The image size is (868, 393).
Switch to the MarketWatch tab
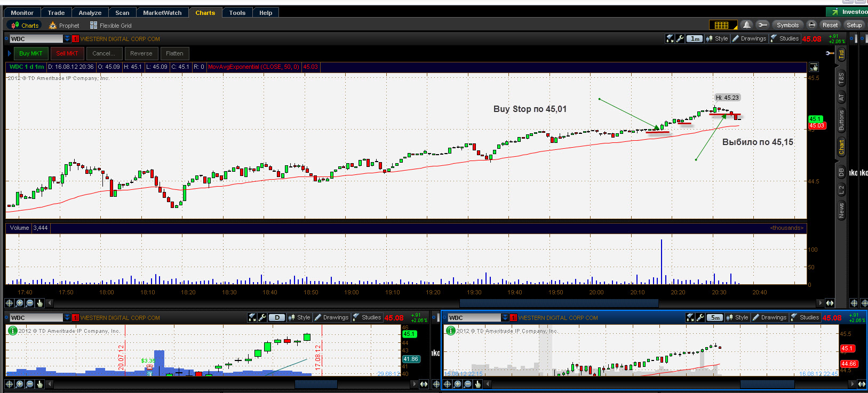click(162, 13)
